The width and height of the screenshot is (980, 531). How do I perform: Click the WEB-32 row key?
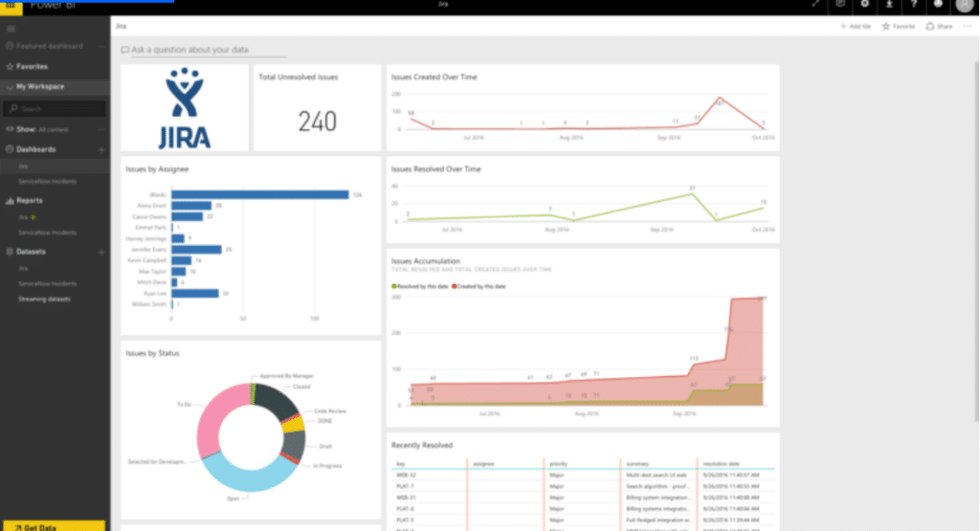click(406, 476)
